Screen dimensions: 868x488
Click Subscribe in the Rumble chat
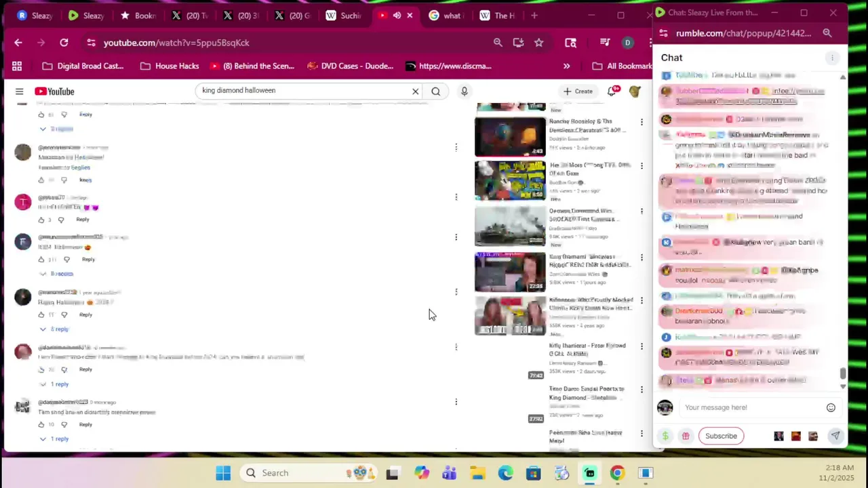[721, 436]
